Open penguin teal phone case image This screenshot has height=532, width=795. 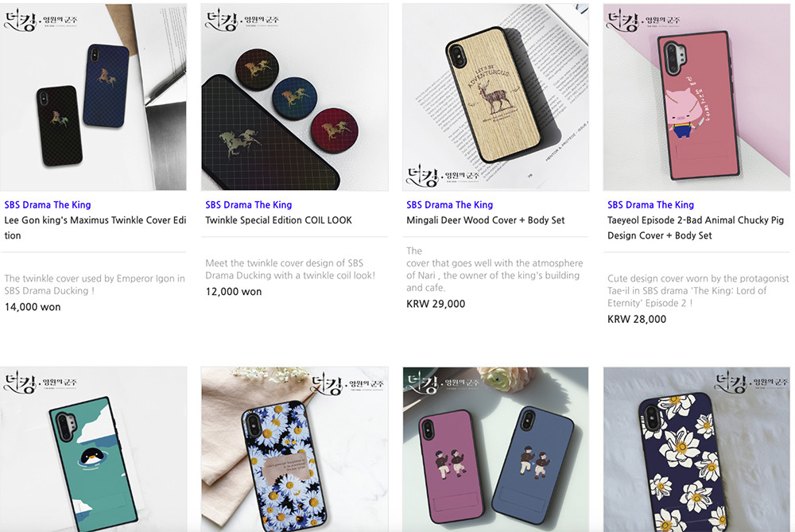click(93, 449)
